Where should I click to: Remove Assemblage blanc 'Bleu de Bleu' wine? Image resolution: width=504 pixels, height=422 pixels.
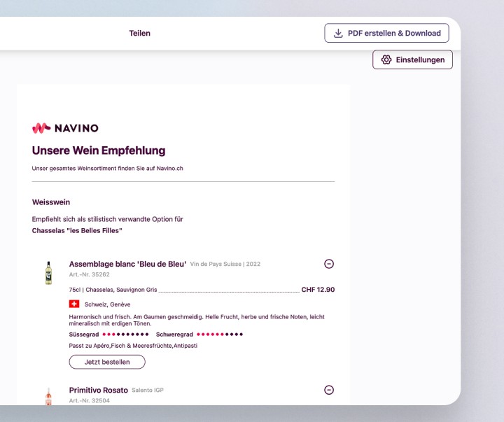click(x=329, y=264)
